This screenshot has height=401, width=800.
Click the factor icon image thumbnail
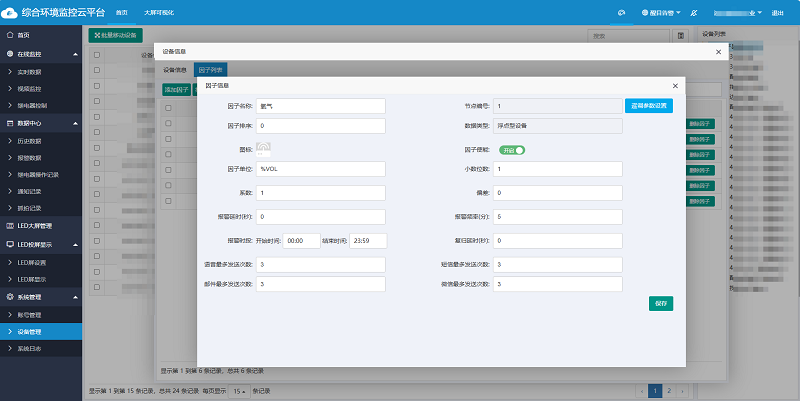[x=264, y=149]
